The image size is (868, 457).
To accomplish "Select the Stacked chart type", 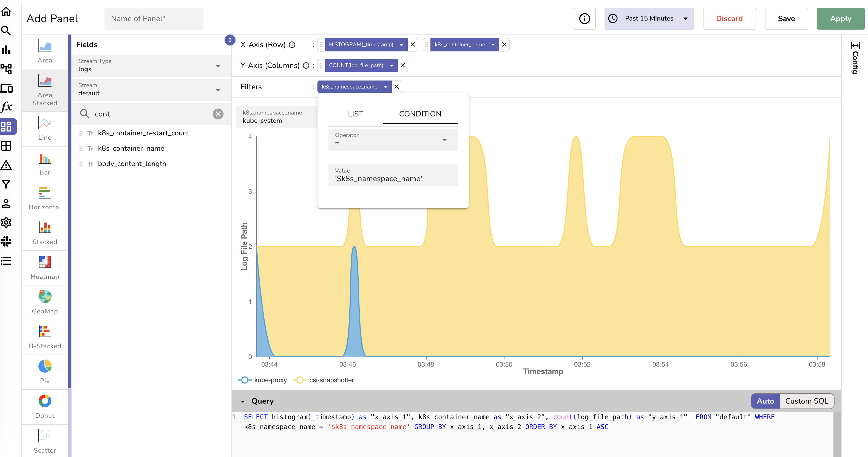I will pyautogui.click(x=45, y=233).
